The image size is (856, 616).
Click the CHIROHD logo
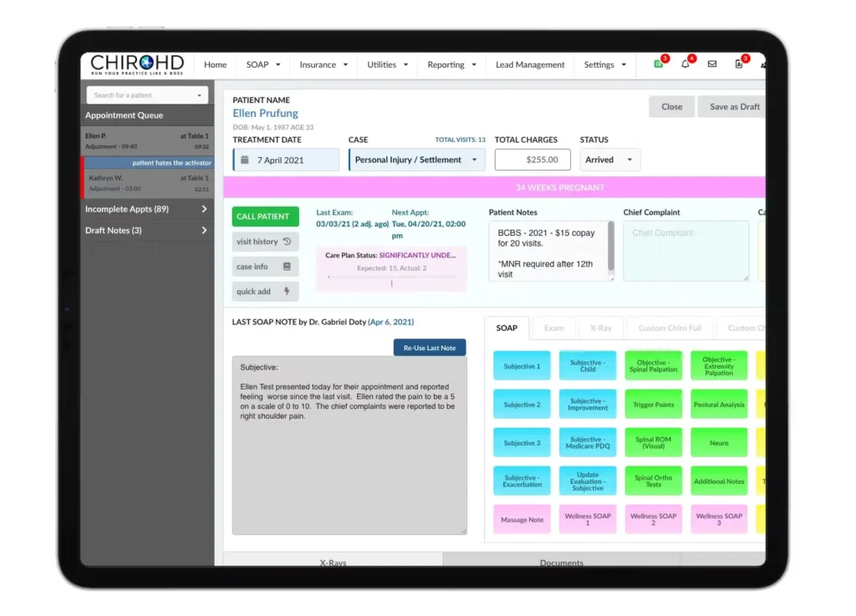click(x=136, y=64)
